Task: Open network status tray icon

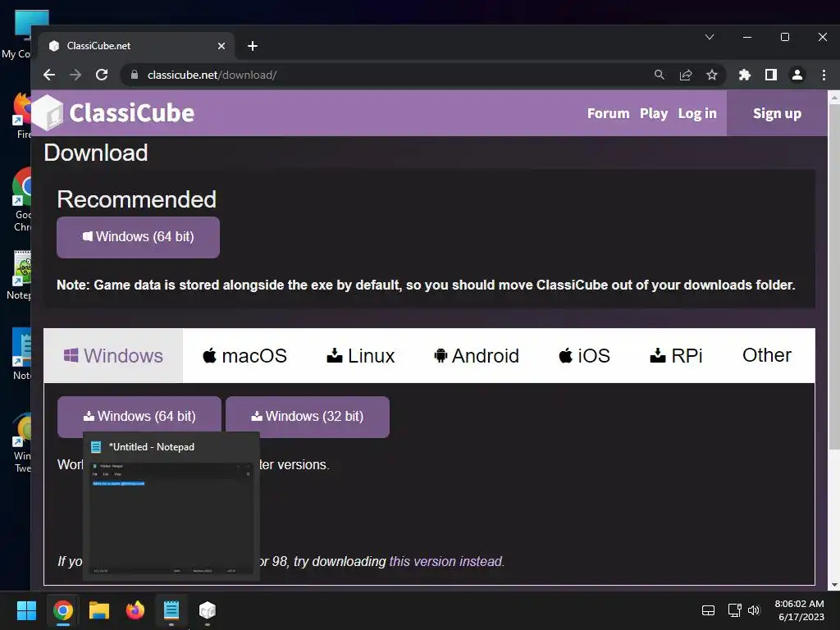Action: [734, 610]
